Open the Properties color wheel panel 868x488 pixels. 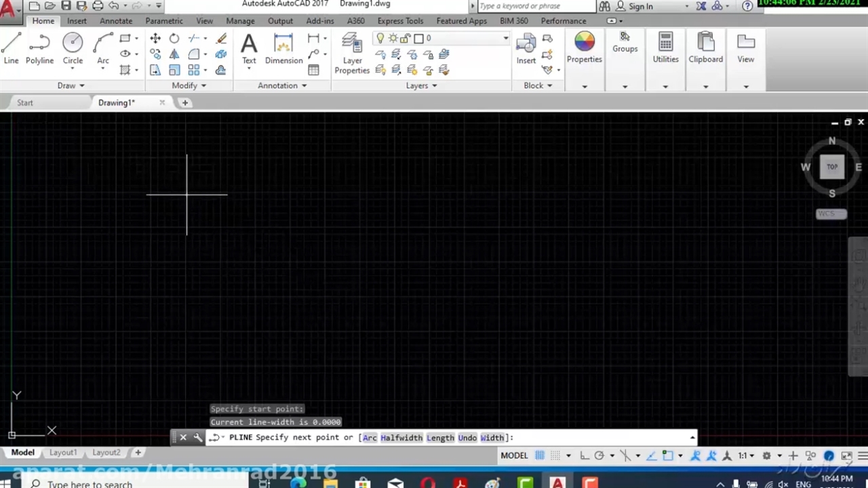(584, 48)
